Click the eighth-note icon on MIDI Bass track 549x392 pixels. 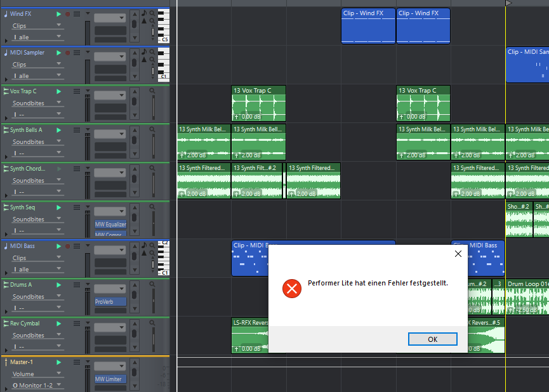pos(144,245)
